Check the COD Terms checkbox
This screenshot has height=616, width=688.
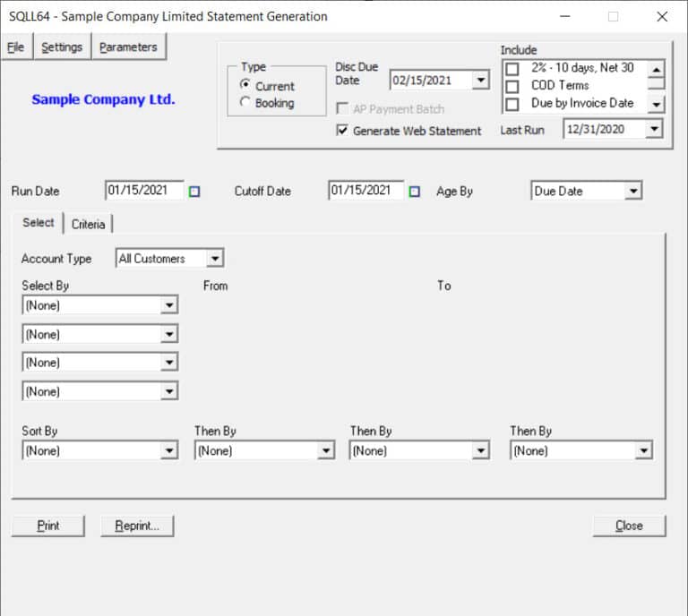pyautogui.click(x=512, y=86)
